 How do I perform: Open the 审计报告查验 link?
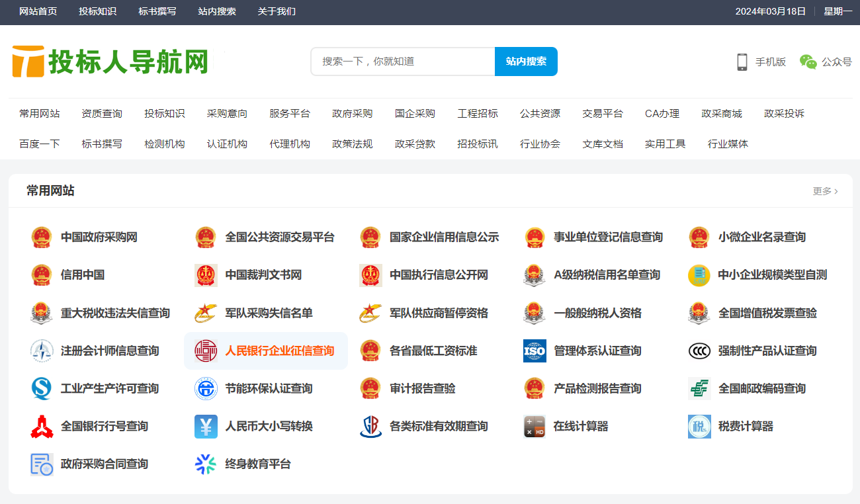tap(423, 388)
